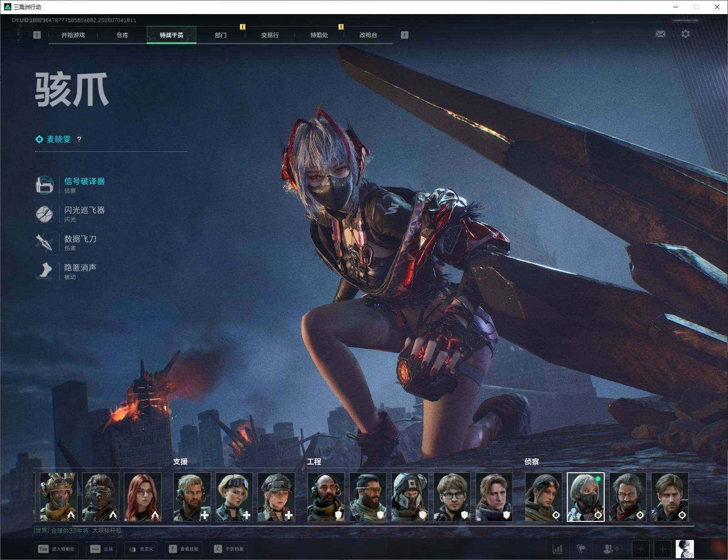Click the flag icon in bottom bar
This screenshot has width=728, height=560.
tap(581, 549)
